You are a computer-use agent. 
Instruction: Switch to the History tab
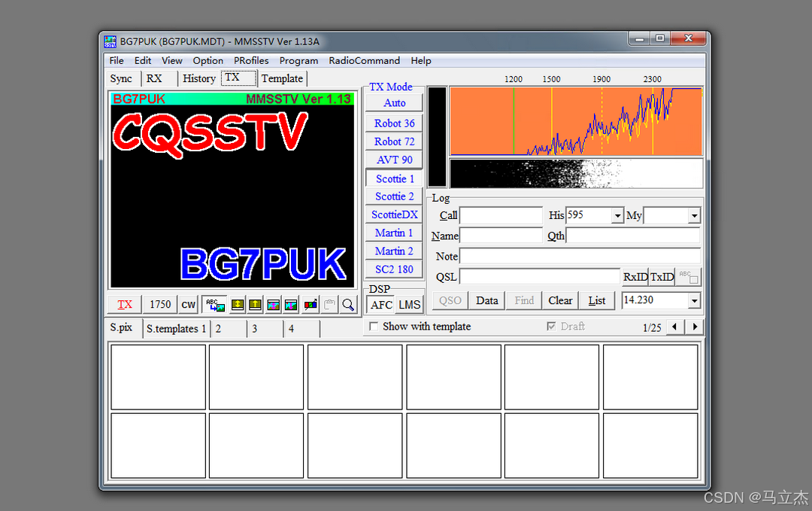point(198,79)
